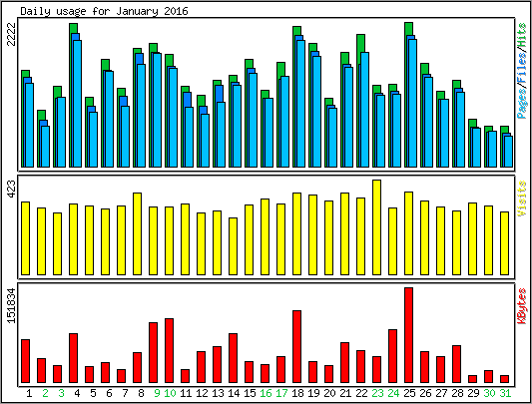Image resolution: width=532 pixels, height=404 pixels.
Task: Select the hits bar group for day 20
Action: (330, 133)
